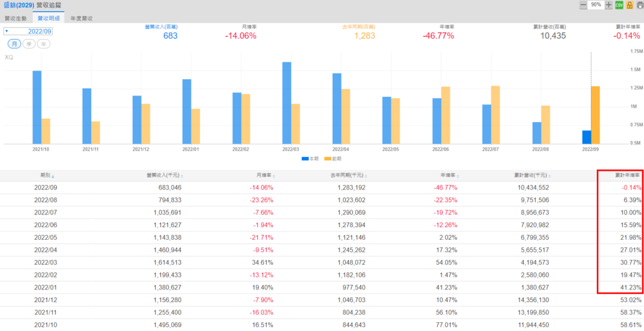Click the 盛餘(2029) stock title link

(x=19, y=5)
